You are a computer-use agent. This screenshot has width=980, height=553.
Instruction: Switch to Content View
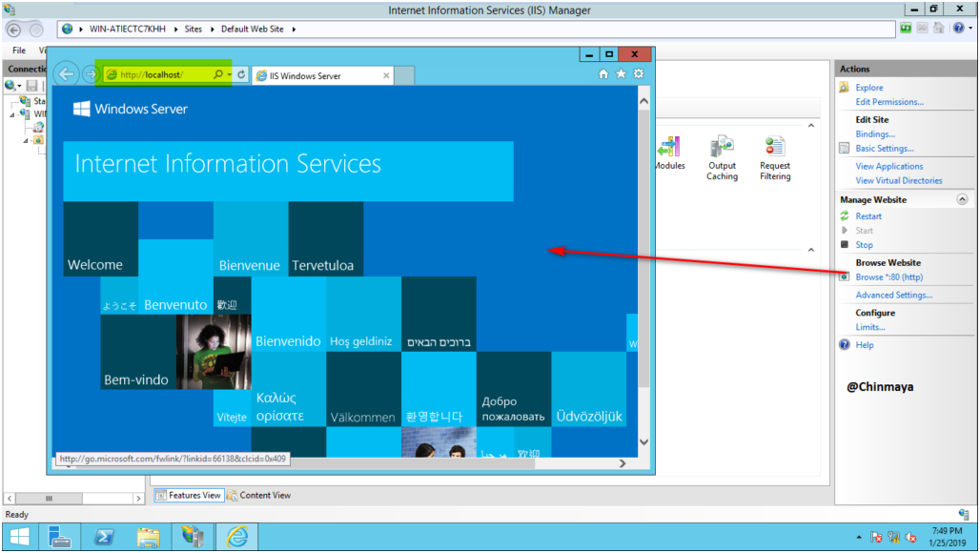coord(258,495)
